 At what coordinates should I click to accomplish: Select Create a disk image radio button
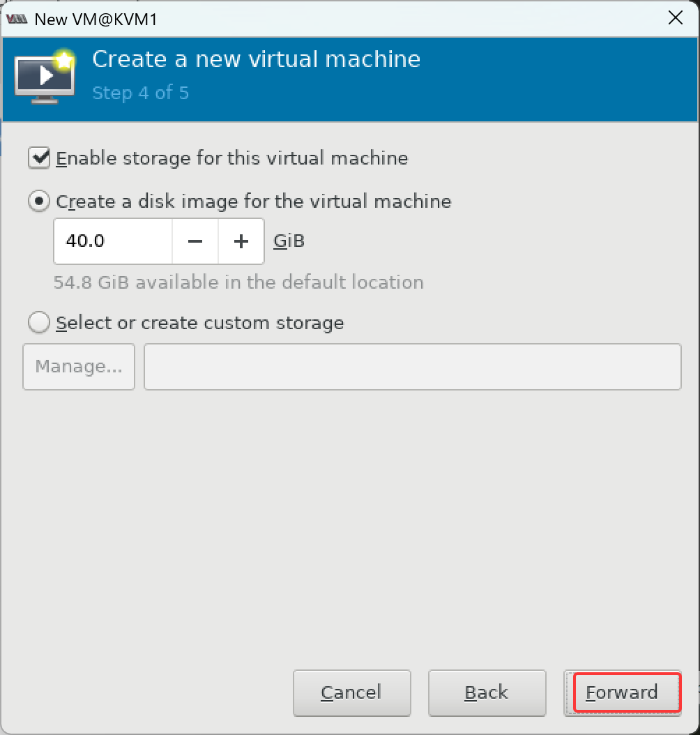click(39, 201)
